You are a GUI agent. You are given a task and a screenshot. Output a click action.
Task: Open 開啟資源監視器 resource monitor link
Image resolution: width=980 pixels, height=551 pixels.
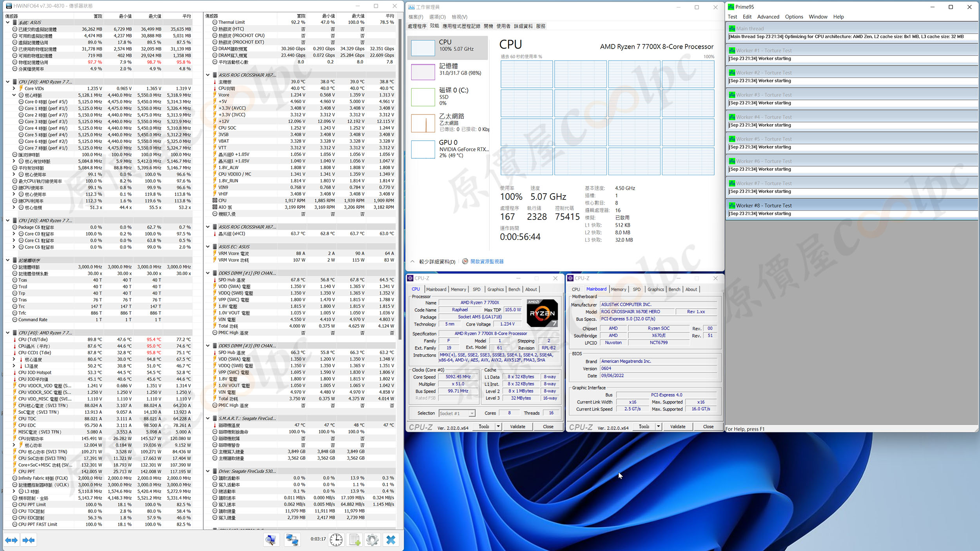[x=487, y=261]
